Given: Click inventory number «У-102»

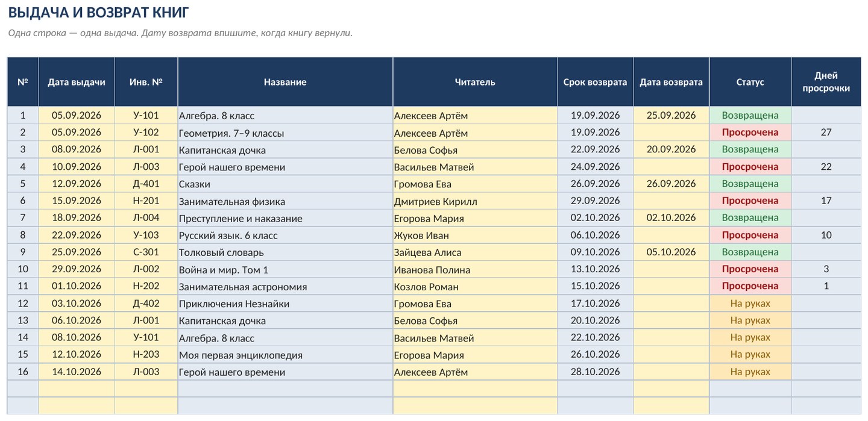Looking at the screenshot, I should (x=146, y=133).
